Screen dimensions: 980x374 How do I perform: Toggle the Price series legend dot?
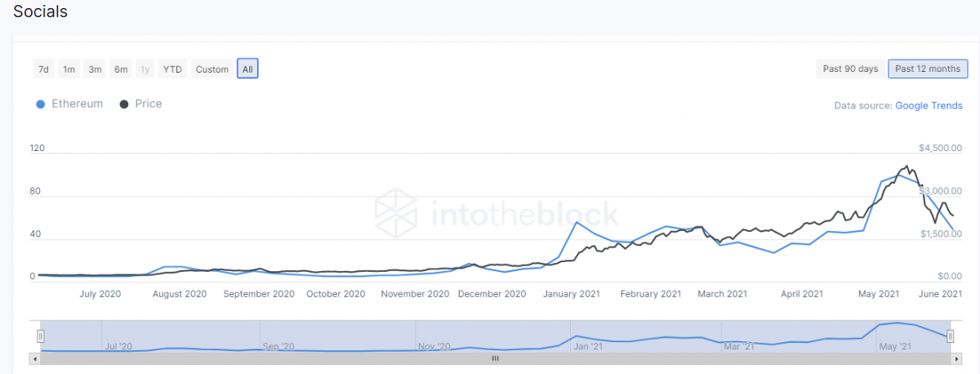click(x=124, y=105)
